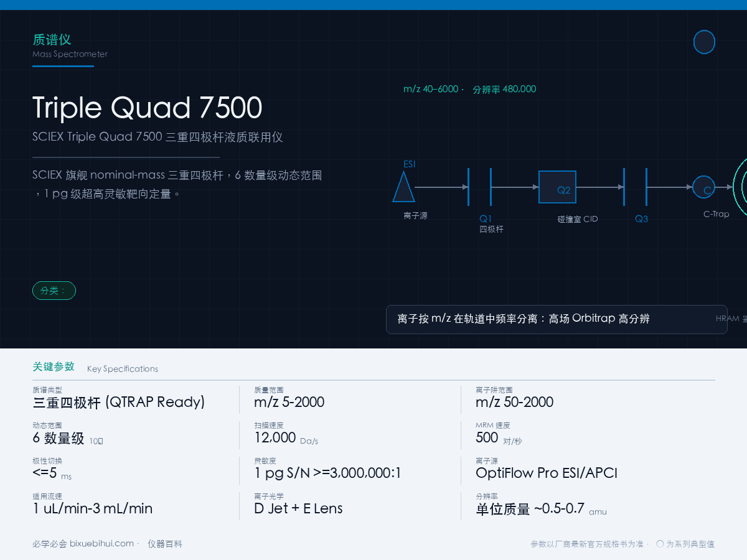Click the D Jet + E Lens value

(299, 508)
